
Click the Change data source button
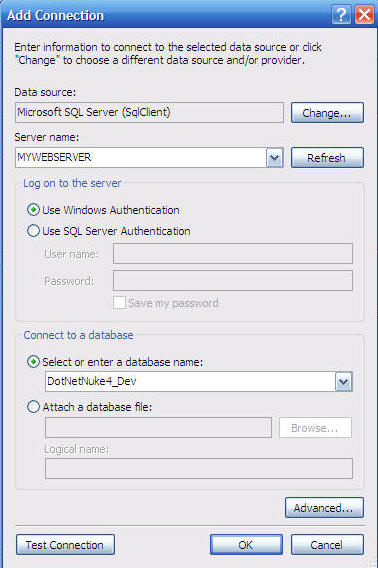pyautogui.click(x=327, y=113)
